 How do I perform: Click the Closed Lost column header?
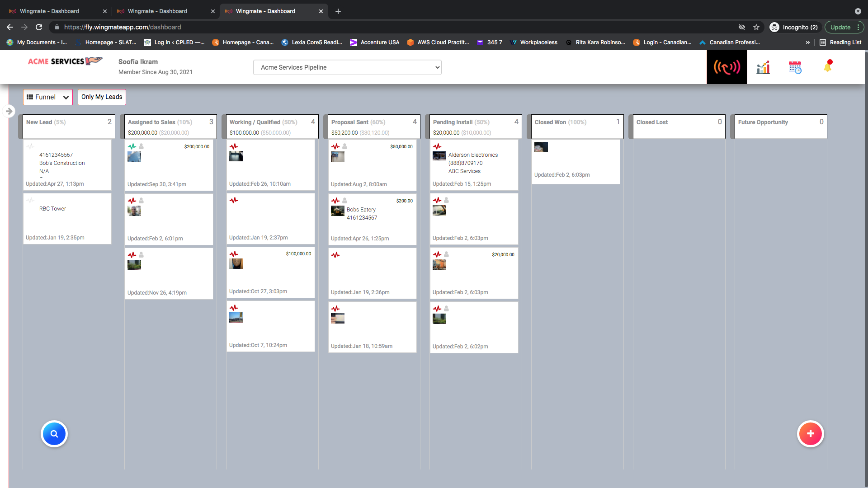point(679,127)
